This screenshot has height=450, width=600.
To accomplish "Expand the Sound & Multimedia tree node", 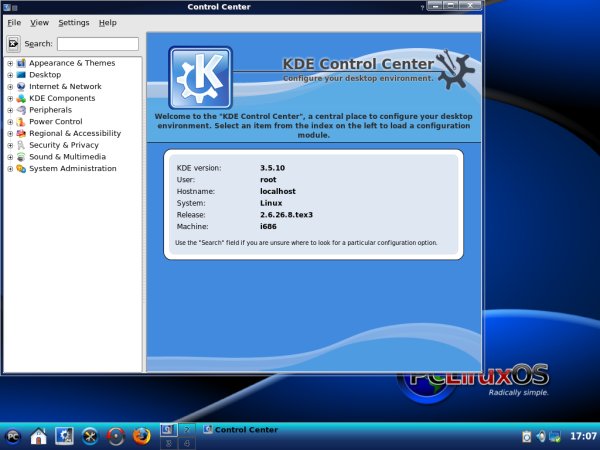I will coord(10,157).
